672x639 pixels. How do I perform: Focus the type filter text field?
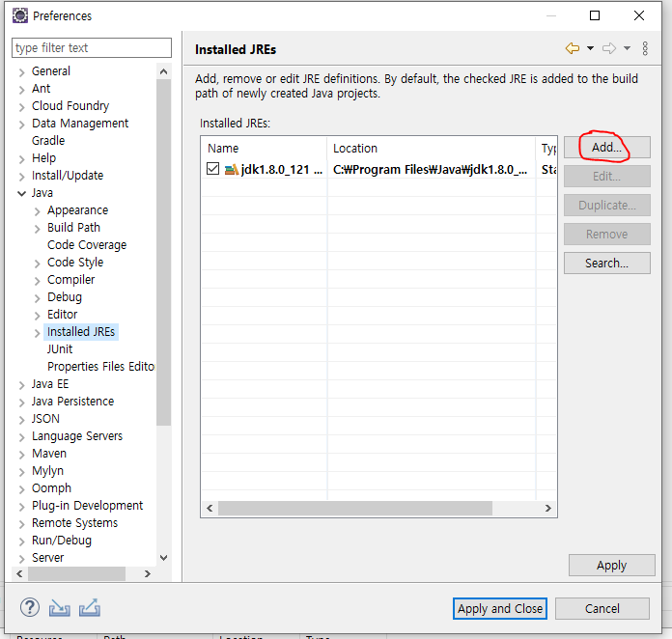92,47
